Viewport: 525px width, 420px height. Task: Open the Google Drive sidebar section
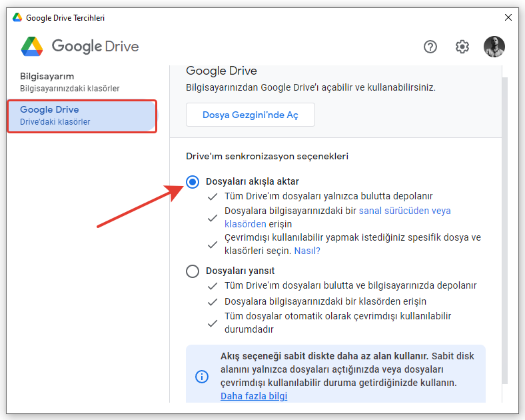81,115
